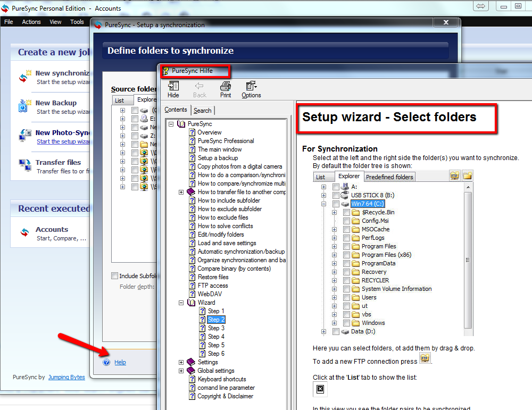The image size is (532, 410).
Task: Expand How to transfer file topic node
Action: 181,193
